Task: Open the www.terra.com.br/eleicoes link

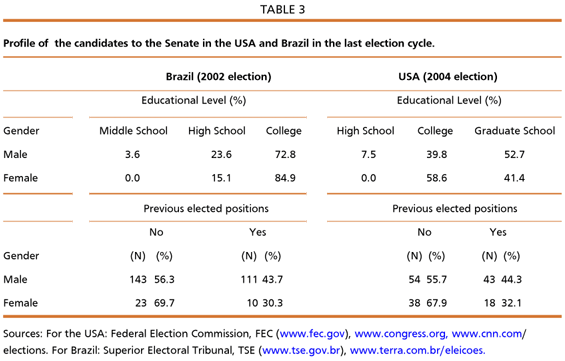Action: 417,350
